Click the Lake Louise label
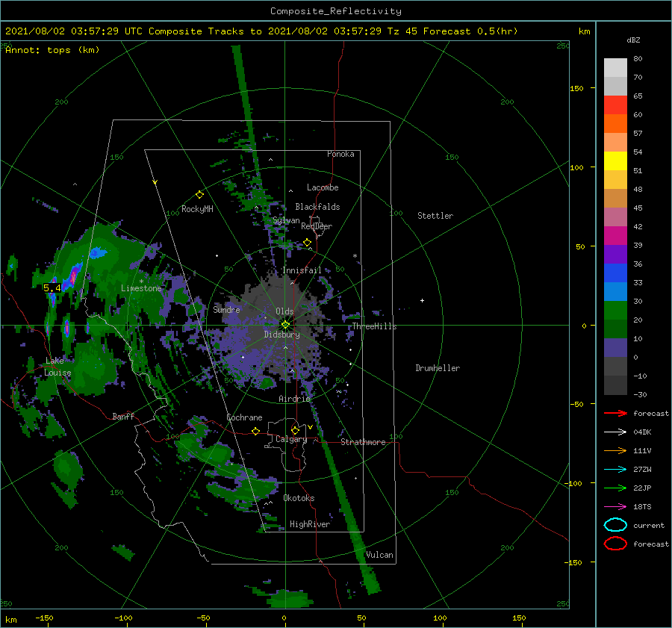 pyautogui.click(x=57, y=367)
